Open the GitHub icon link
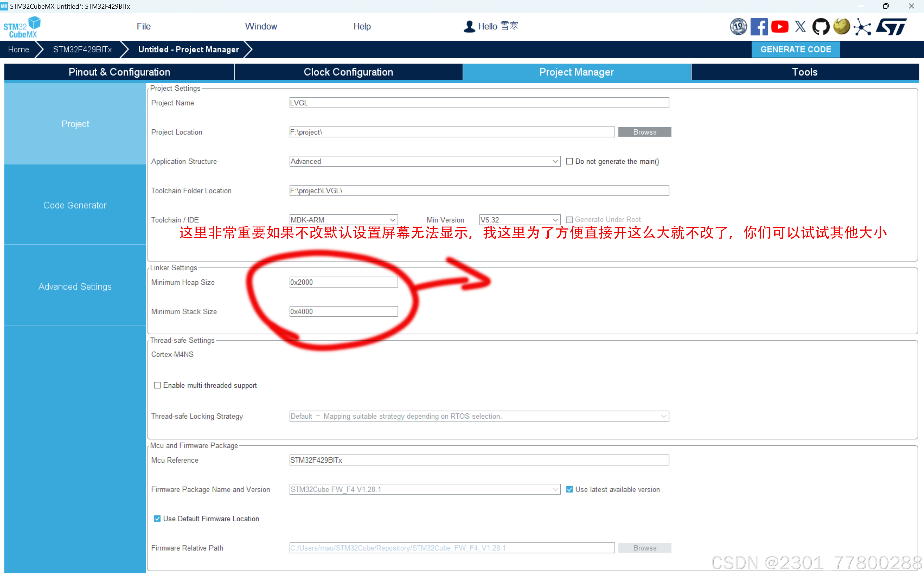Image resolution: width=924 pixels, height=578 pixels. (821, 26)
